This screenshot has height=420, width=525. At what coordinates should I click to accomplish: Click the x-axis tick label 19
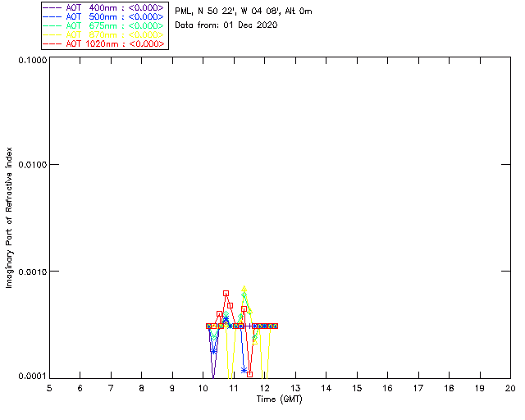480,388
